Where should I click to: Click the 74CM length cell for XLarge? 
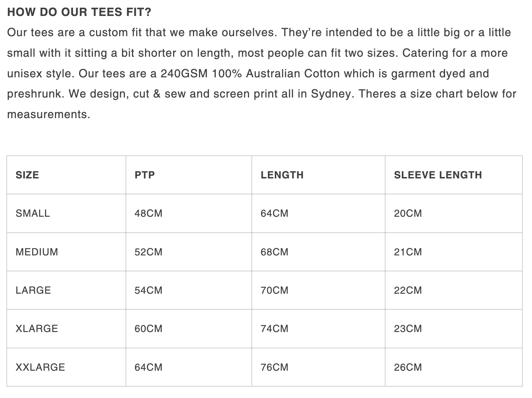tap(275, 328)
